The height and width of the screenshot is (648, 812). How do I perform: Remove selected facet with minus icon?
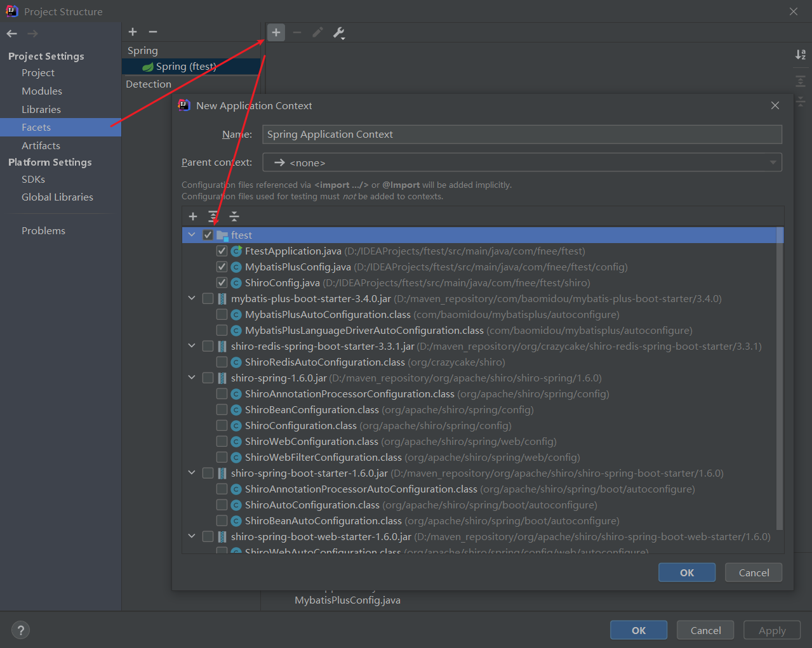coord(153,32)
